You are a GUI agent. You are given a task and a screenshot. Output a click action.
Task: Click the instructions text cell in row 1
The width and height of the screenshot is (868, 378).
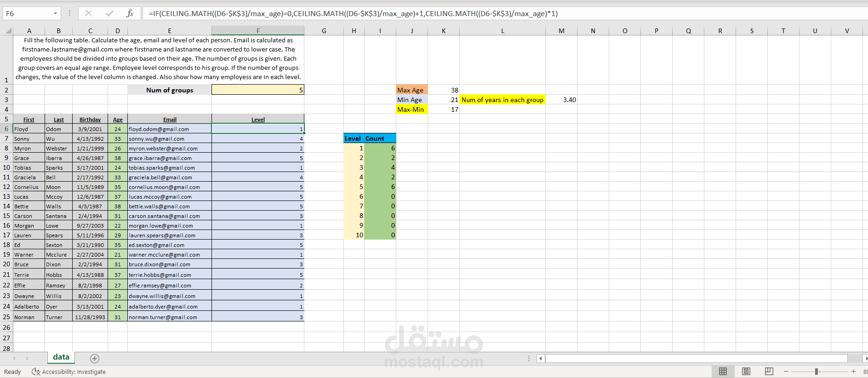pos(159,59)
